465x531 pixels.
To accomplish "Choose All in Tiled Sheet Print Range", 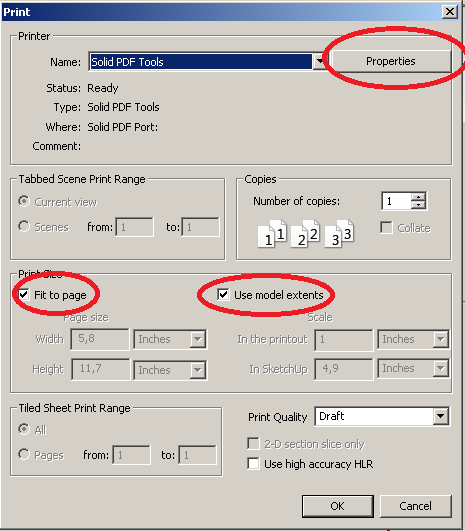I will [x=24, y=429].
